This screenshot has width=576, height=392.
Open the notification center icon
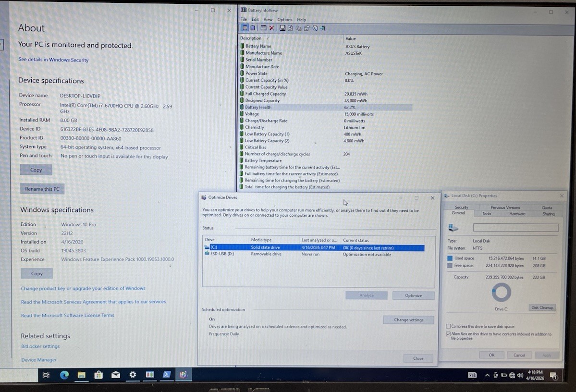(553, 376)
